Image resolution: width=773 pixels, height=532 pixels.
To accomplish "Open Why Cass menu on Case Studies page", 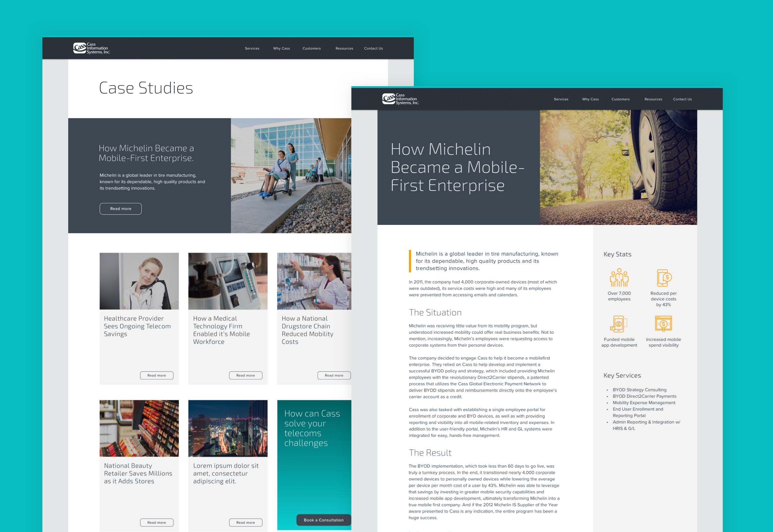I will (281, 48).
